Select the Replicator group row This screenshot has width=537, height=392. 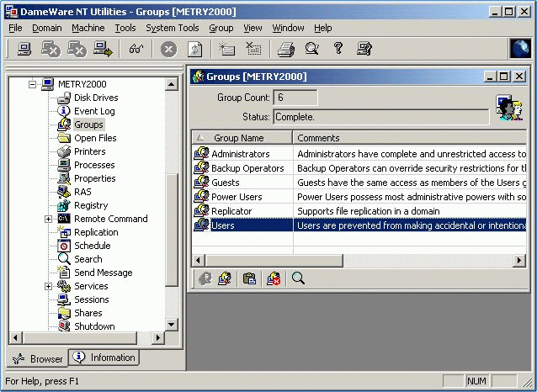point(359,211)
